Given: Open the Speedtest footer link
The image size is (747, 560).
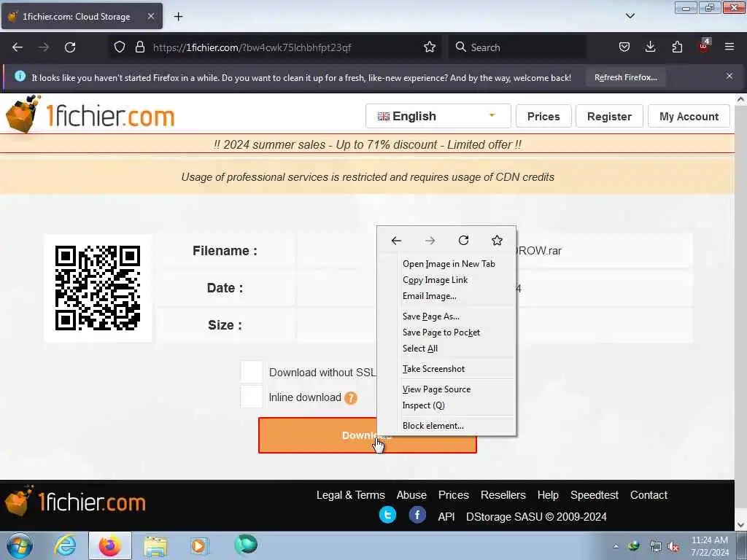Looking at the screenshot, I should [595, 495].
